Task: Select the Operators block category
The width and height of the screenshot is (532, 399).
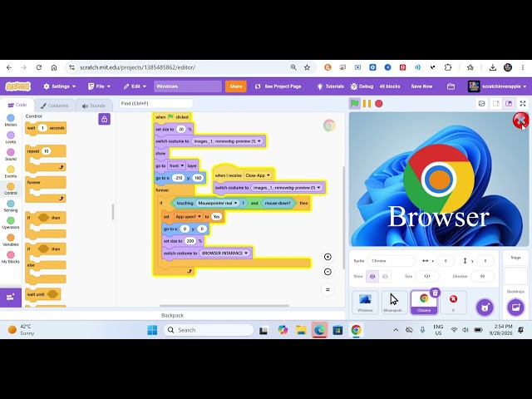Action: click(11, 224)
